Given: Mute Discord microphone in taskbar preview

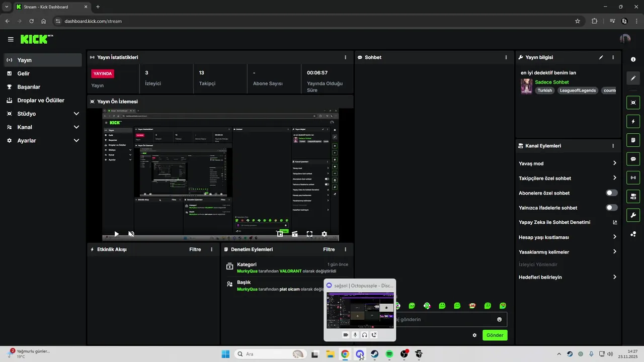Looking at the screenshot, I should (355, 335).
